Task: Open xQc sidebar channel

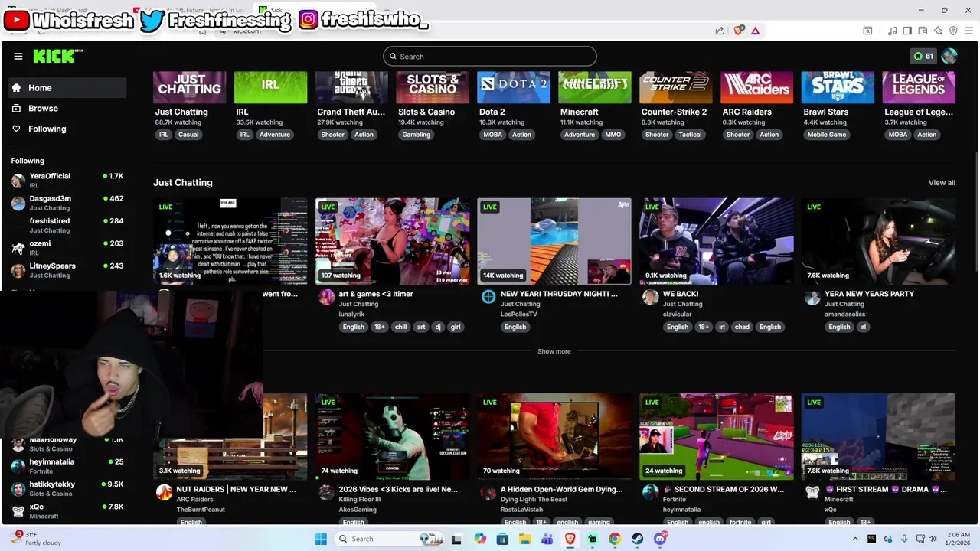Action: [x=67, y=510]
